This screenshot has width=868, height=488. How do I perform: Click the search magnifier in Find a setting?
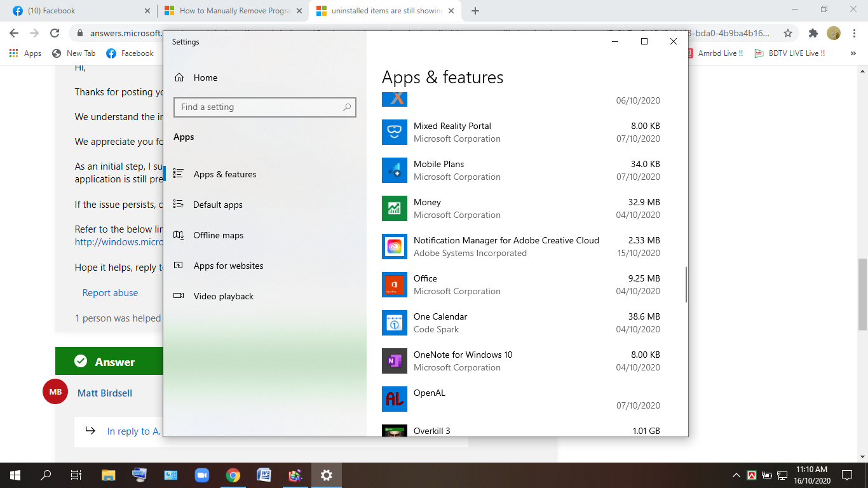coord(347,107)
